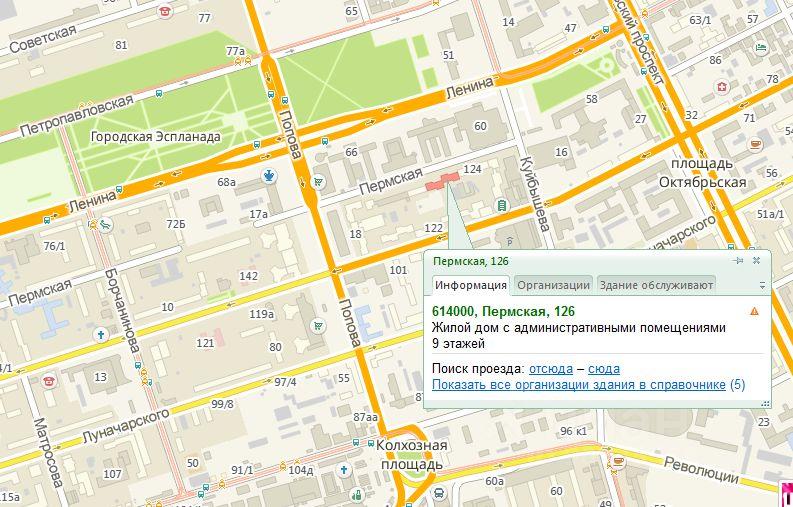Click the Городская Эспланада park label
793x507 pixels.
(x=155, y=137)
